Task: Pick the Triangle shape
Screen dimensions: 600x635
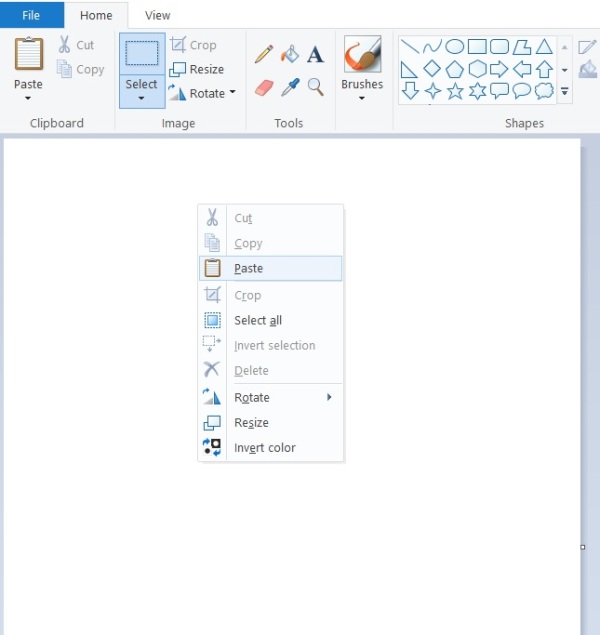Action: tap(544, 47)
